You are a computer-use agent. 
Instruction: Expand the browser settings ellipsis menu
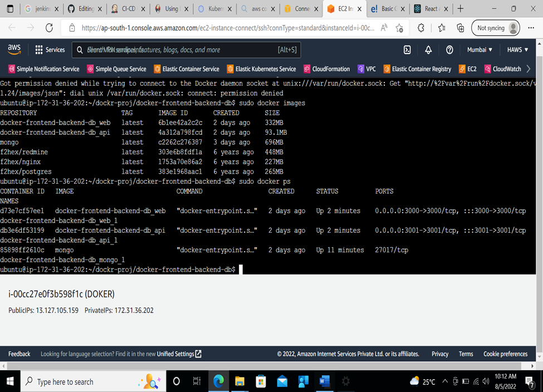point(531,27)
